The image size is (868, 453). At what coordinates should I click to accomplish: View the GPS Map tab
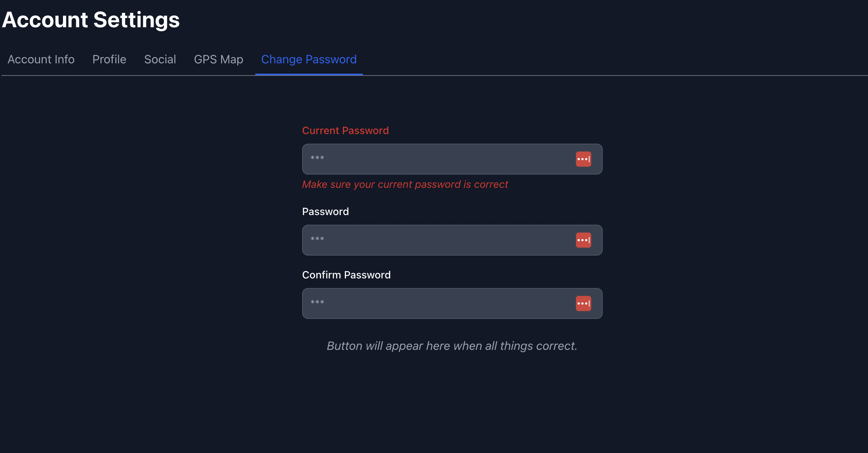click(x=218, y=59)
